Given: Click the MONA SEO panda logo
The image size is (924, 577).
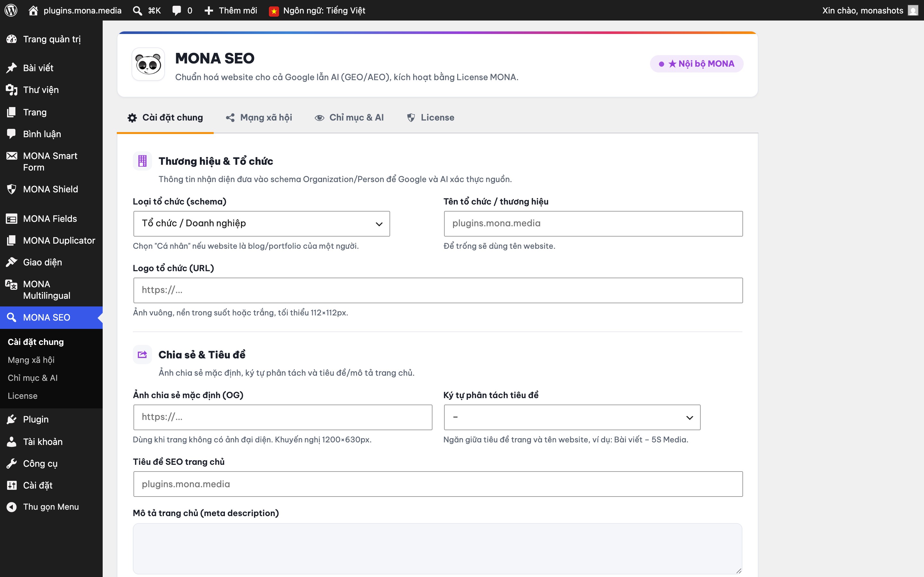Looking at the screenshot, I should 148,64.
